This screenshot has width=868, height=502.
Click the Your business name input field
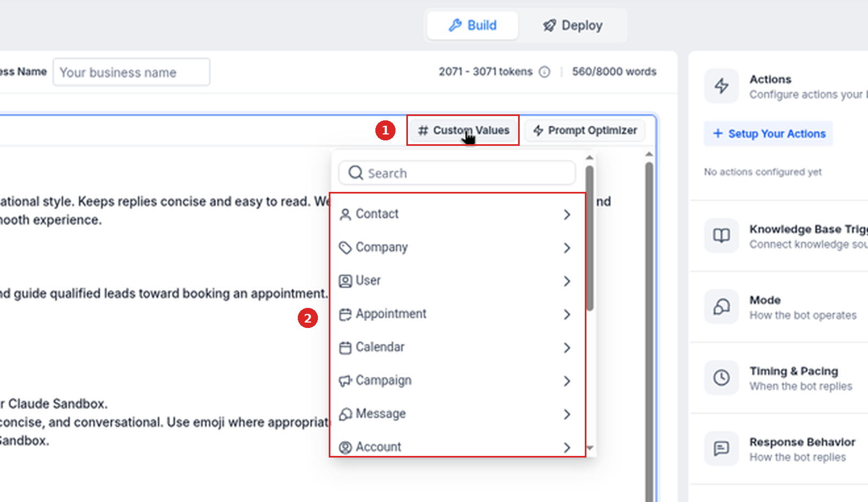coord(131,72)
